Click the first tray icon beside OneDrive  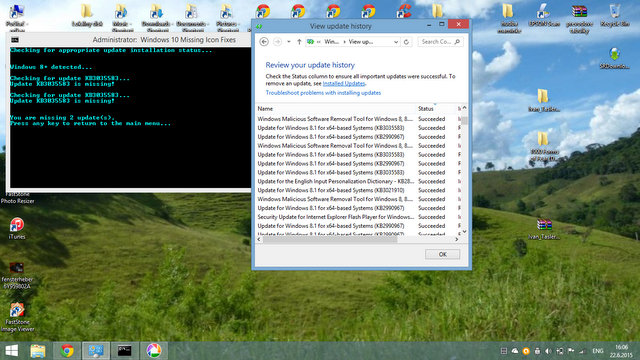coord(504,351)
